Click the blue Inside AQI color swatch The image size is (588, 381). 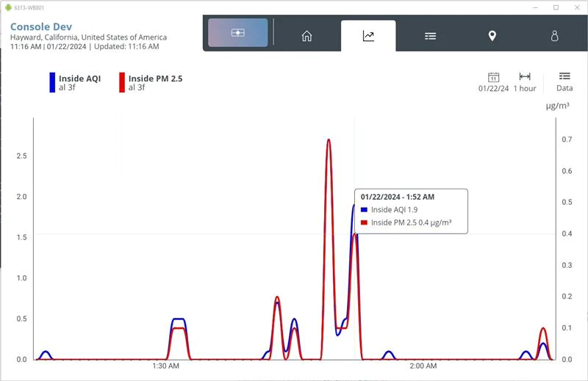52,82
